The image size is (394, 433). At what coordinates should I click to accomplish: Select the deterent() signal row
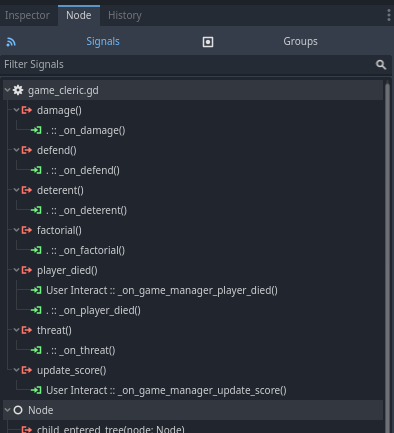193,190
